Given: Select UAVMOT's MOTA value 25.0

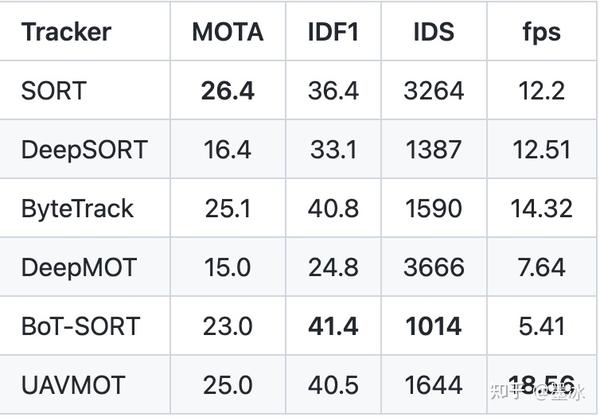Looking at the screenshot, I should (227, 385).
